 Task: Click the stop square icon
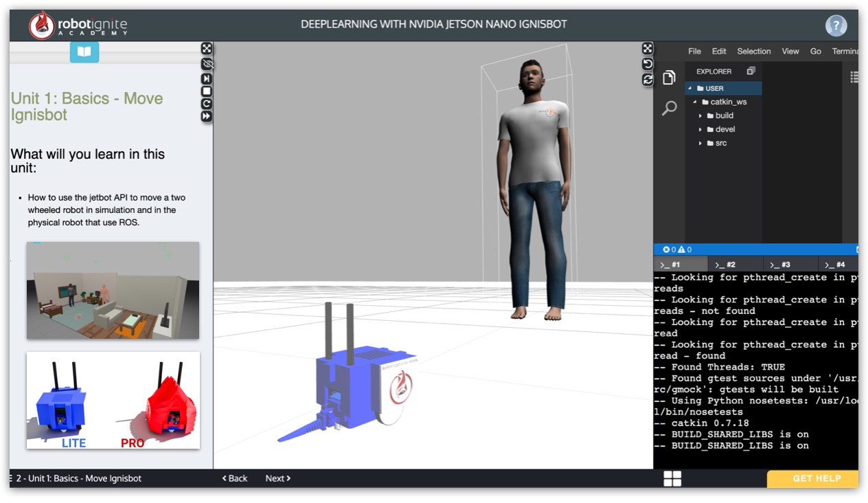pyautogui.click(x=207, y=91)
